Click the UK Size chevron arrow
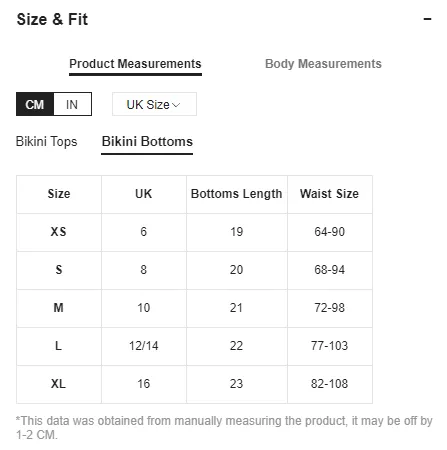The image size is (447, 450). [176, 105]
